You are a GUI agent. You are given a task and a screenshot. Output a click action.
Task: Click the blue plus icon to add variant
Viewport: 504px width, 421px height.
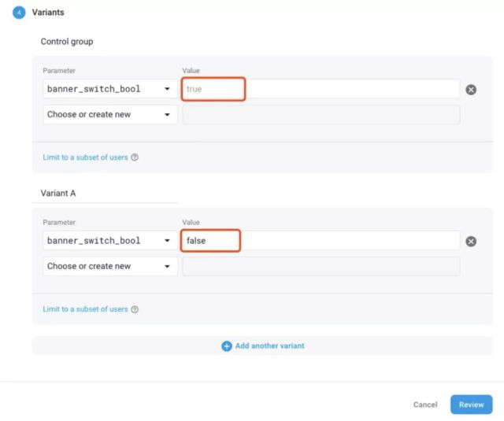coord(227,345)
